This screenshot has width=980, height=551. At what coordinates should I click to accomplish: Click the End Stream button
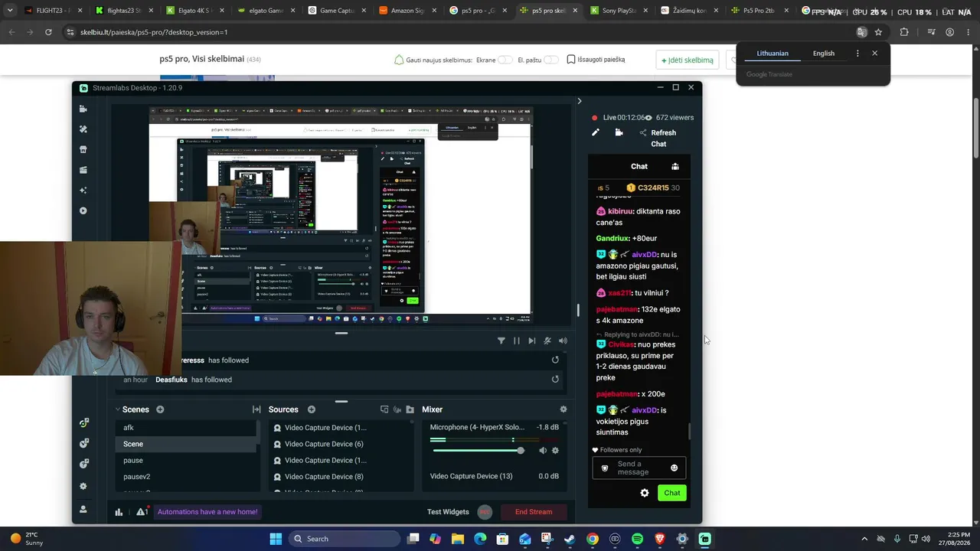pyautogui.click(x=534, y=512)
